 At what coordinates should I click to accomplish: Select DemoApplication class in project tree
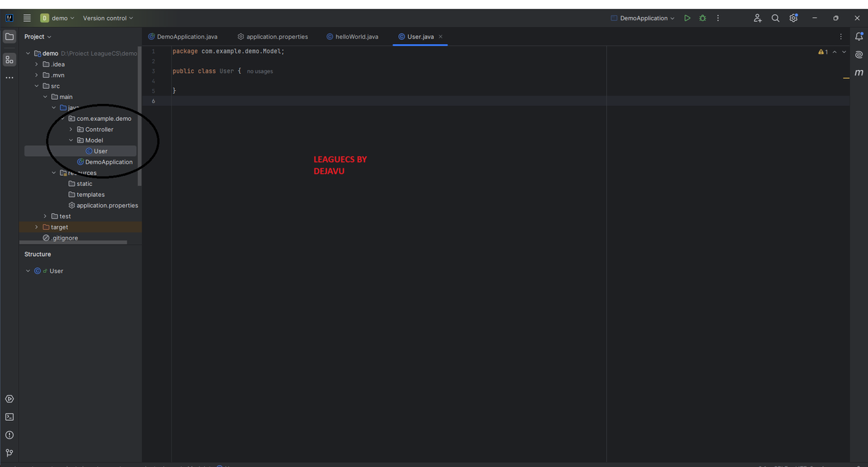[105, 162]
